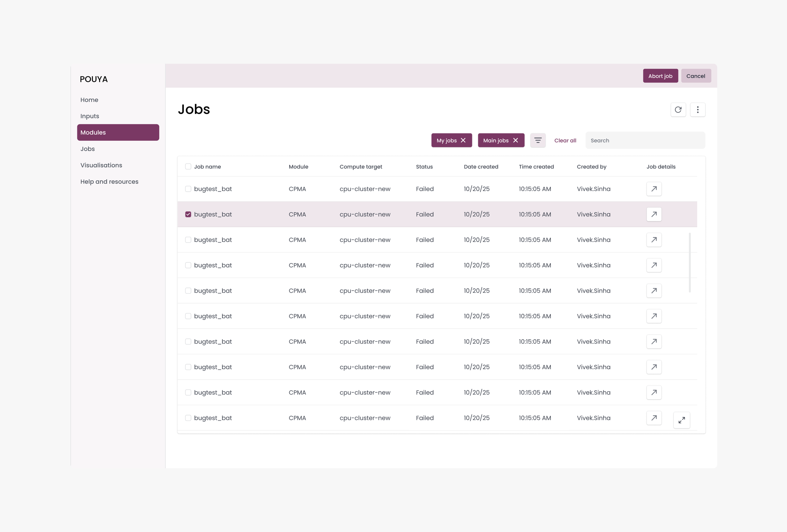Remove the My jobs filter chip
787x532 pixels.
[x=463, y=140]
